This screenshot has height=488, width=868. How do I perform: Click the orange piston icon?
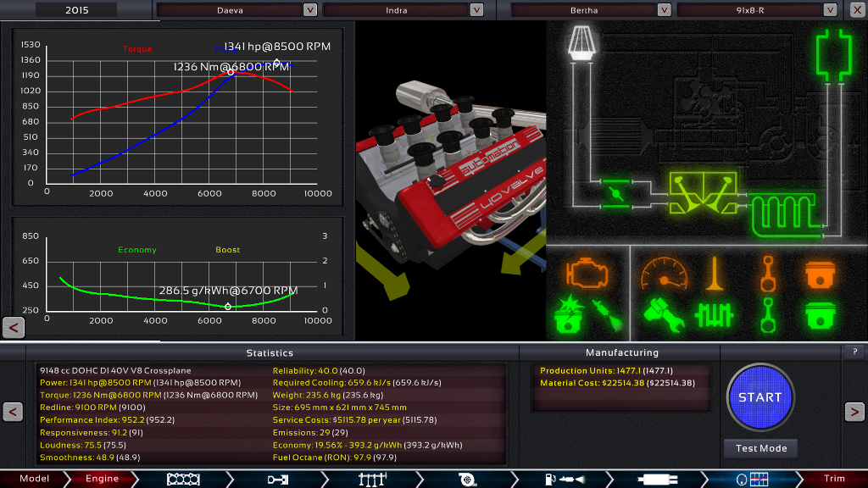819,273
